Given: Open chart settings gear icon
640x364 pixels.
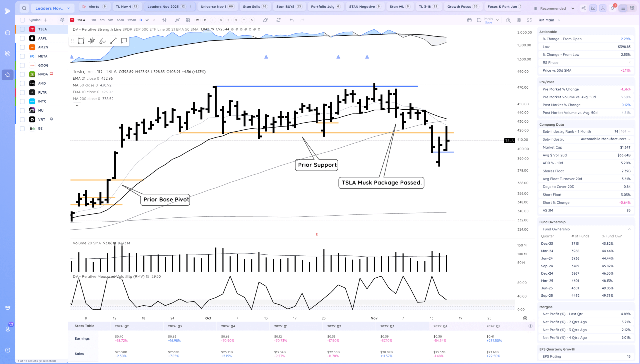Looking at the screenshot, I should (519, 20).
